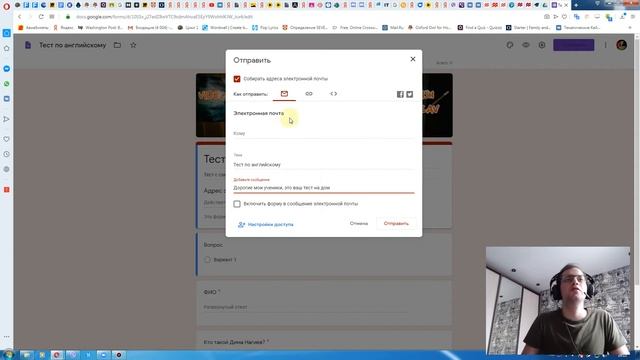Select the form header banner image

tap(324, 105)
